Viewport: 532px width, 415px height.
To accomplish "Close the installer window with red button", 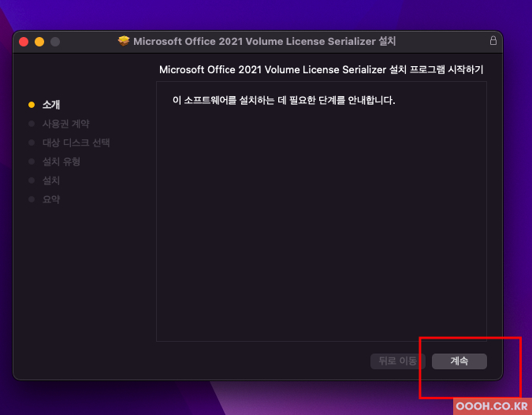I will (x=24, y=42).
